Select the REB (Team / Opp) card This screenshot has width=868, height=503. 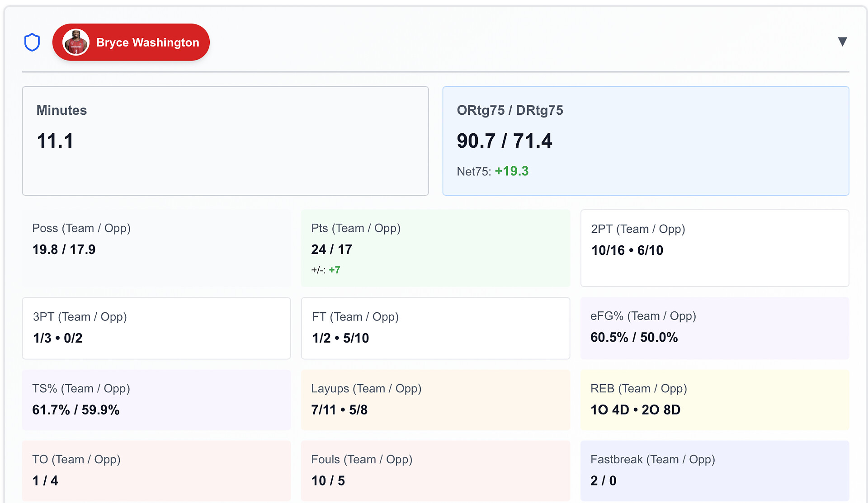point(714,400)
